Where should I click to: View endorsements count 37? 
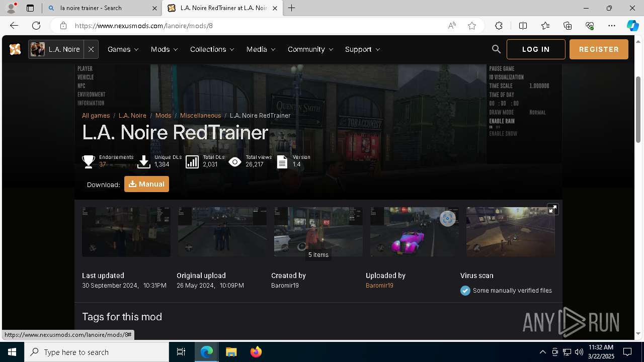[x=103, y=164]
